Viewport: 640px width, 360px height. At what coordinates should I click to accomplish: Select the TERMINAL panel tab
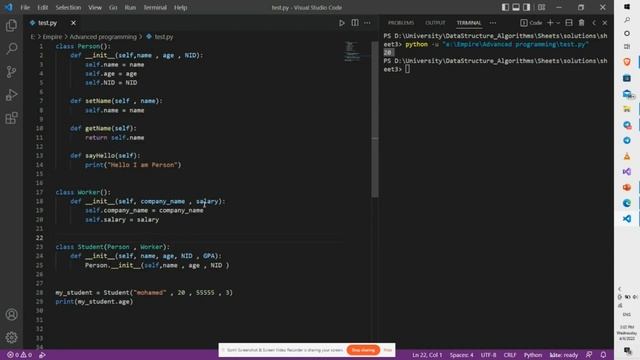pyautogui.click(x=469, y=23)
